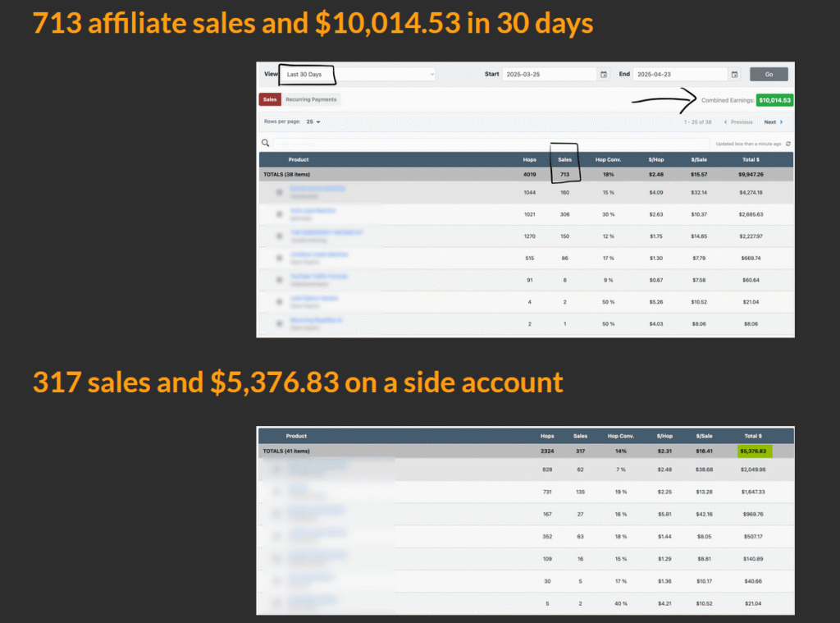The image size is (840, 623).
Task: Click the Previous page arrow icon
Action: click(725, 121)
